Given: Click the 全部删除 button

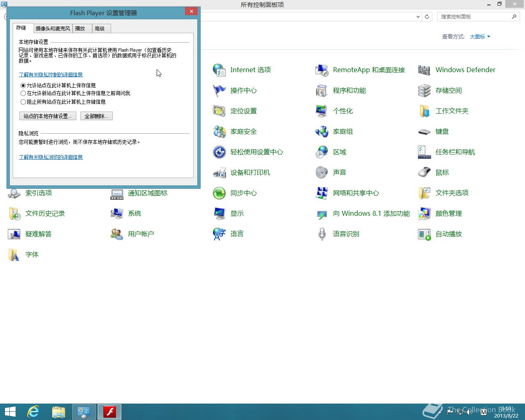Looking at the screenshot, I should (x=96, y=116).
